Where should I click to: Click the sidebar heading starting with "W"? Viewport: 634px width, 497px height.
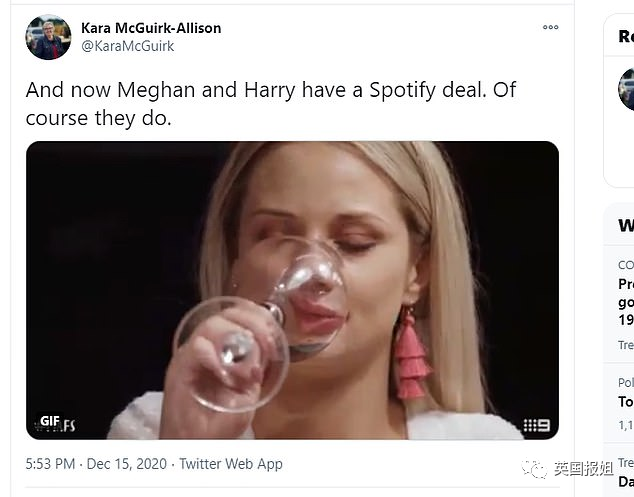[x=626, y=224]
